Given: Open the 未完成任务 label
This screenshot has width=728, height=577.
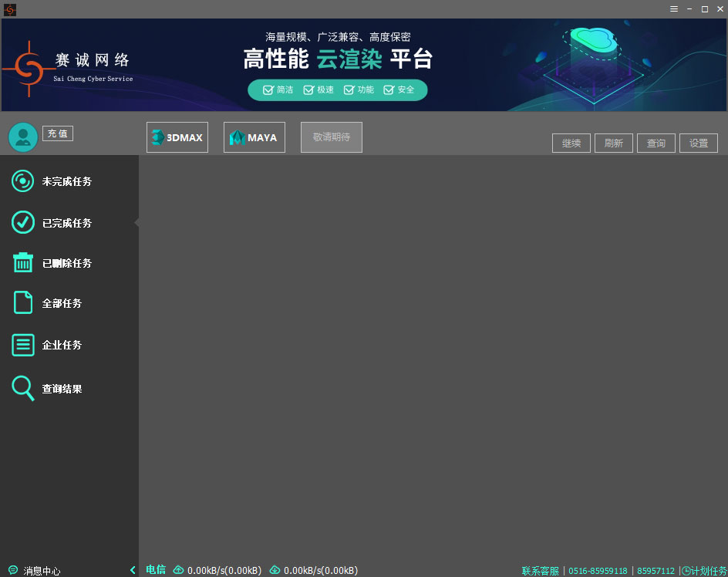Looking at the screenshot, I should (x=67, y=181).
